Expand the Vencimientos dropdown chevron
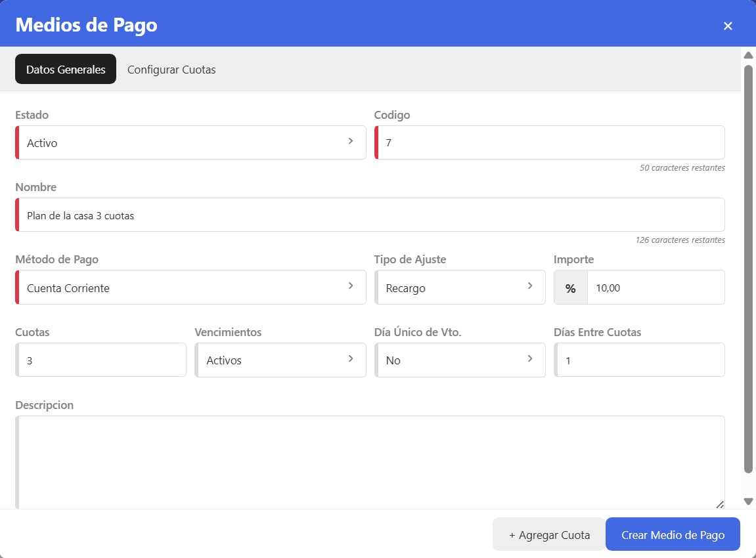The height and width of the screenshot is (558, 756). [351, 359]
